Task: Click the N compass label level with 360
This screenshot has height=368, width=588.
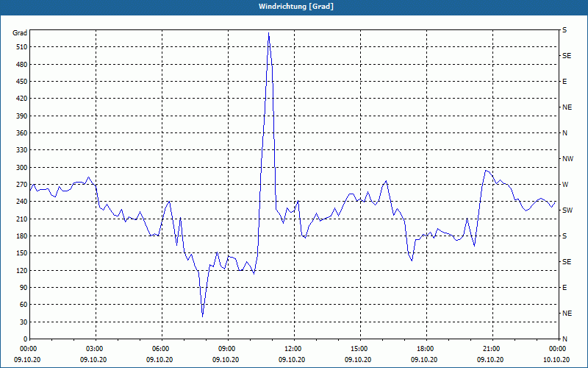Action: tap(564, 133)
